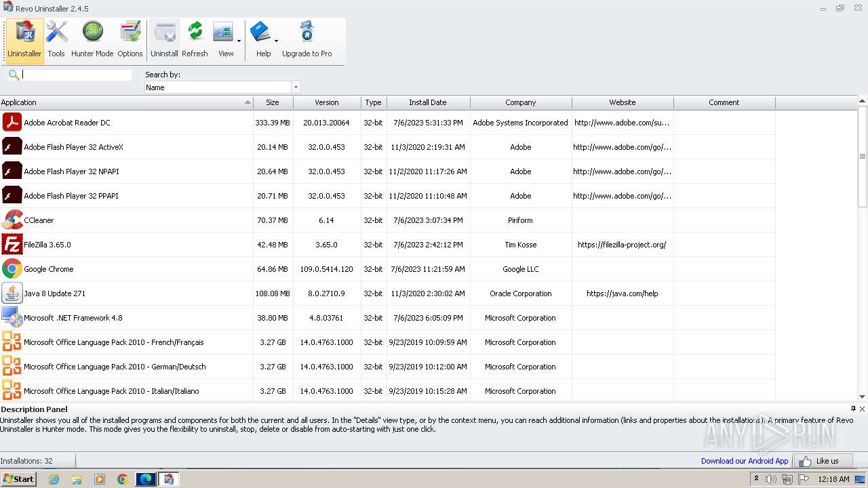Click the vertical scrollbar thumb
The width and height of the screenshot is (868, 488).
pyautogui.click(x=863, y=156)
